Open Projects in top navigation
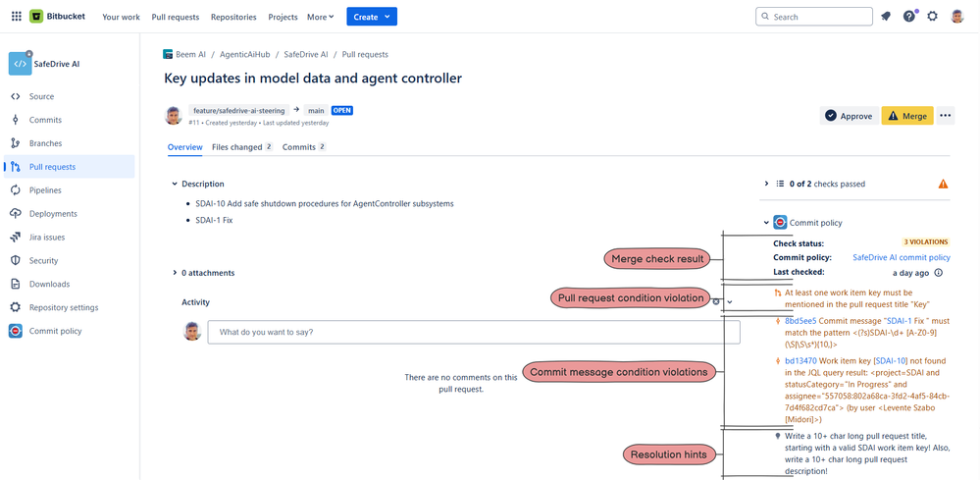 [x=284, y=17]
